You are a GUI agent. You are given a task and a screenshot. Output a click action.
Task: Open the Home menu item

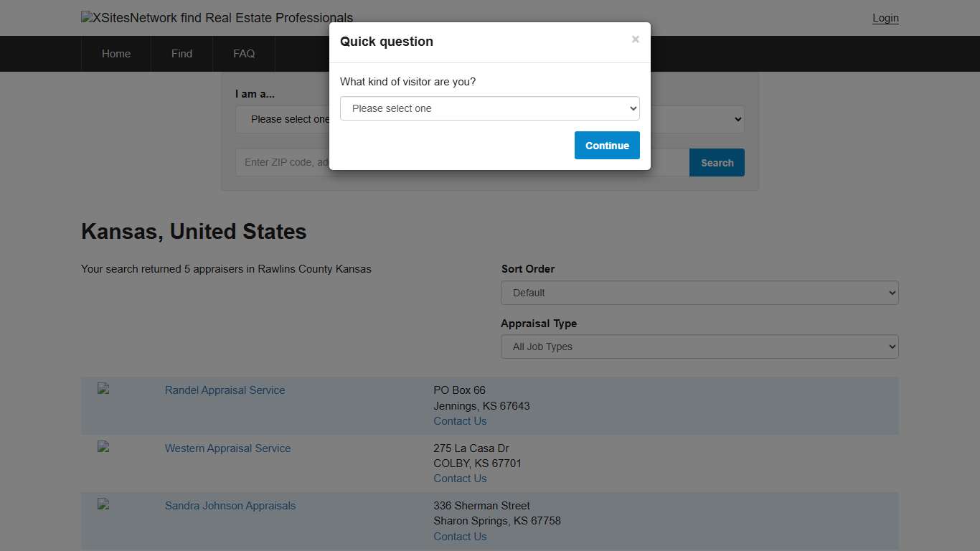coord(116,54)
